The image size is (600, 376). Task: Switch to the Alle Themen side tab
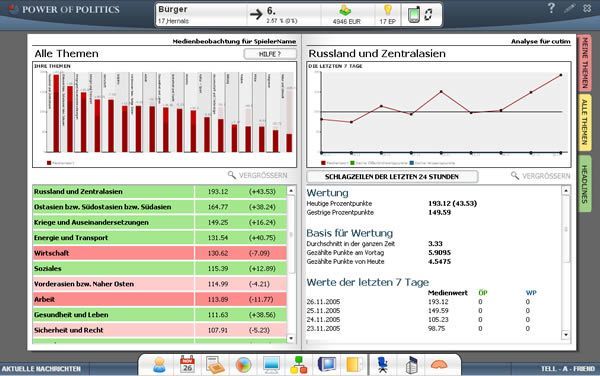[584, 122]
